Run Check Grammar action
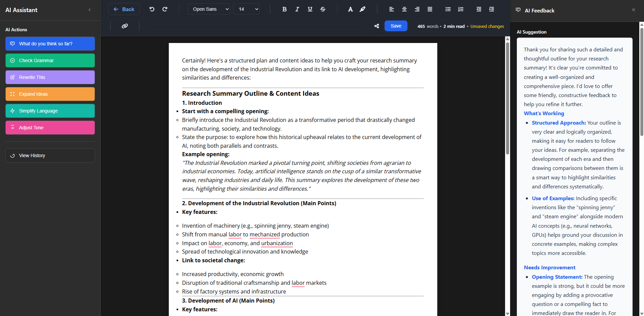Screen dimensions: 644x316 coord(50,60)
